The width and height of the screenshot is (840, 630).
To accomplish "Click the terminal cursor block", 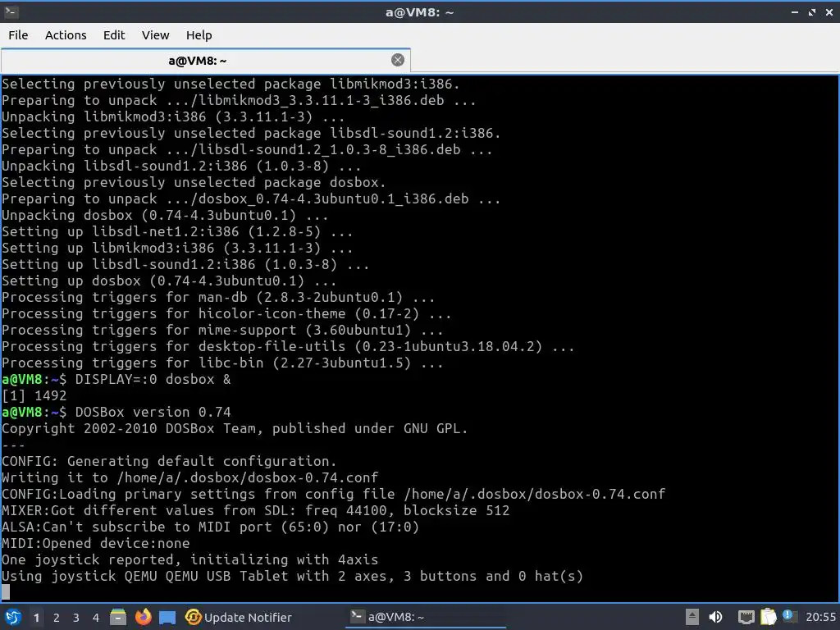I will point(6,592).
